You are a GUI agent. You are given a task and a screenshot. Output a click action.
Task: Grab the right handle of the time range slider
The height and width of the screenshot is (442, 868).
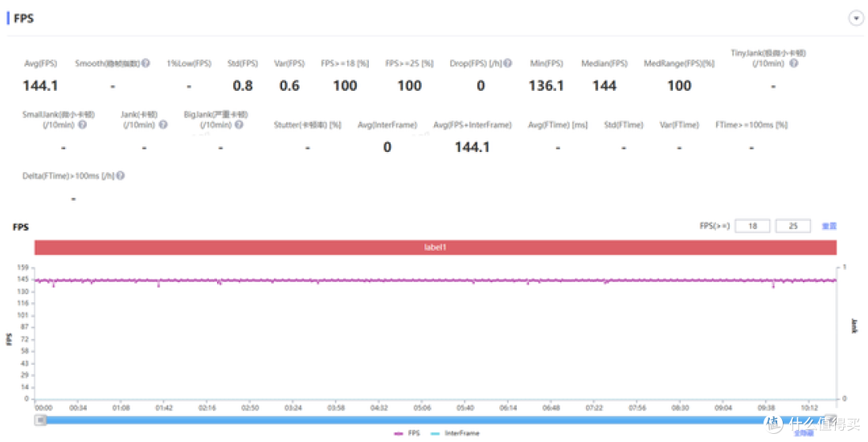pyautogui.click(x=830, y=419)
